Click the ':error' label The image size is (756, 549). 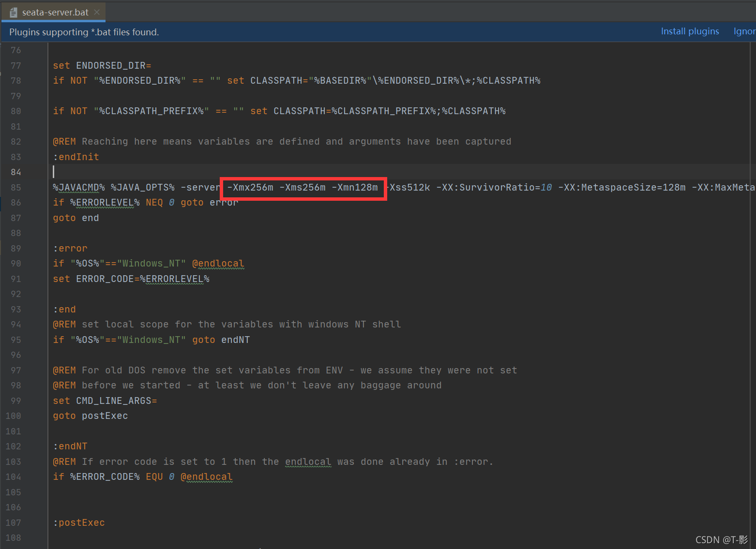70,249
